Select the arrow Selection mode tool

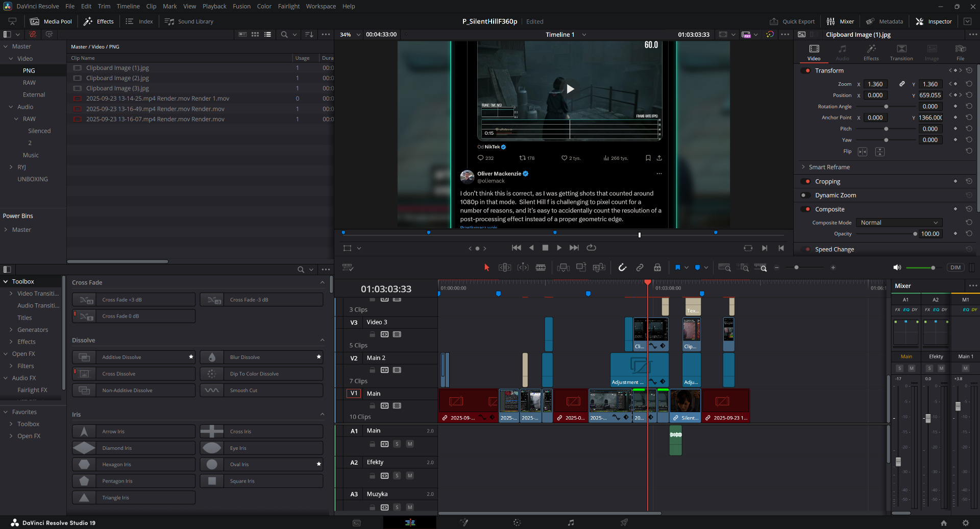(486, 268)
